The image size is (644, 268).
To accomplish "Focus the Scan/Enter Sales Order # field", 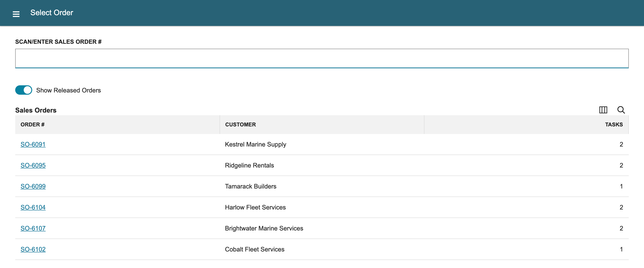I will click(x=322, y=59).
